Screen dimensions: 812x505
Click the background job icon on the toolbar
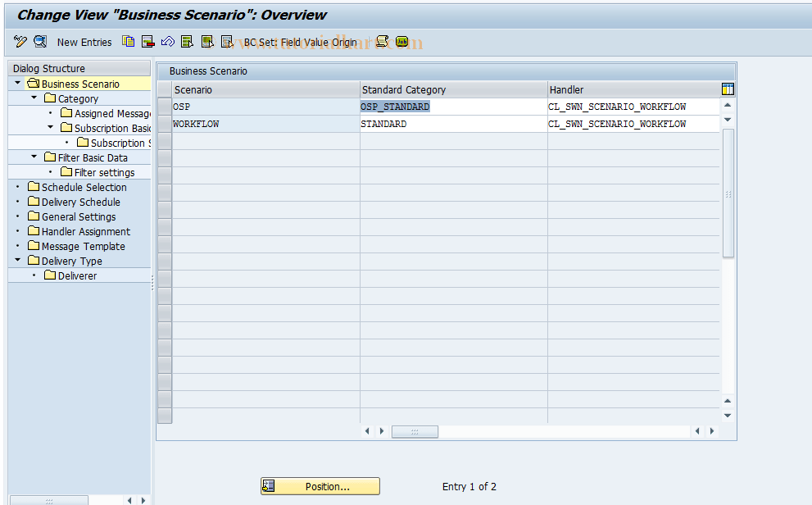(401, 41)
